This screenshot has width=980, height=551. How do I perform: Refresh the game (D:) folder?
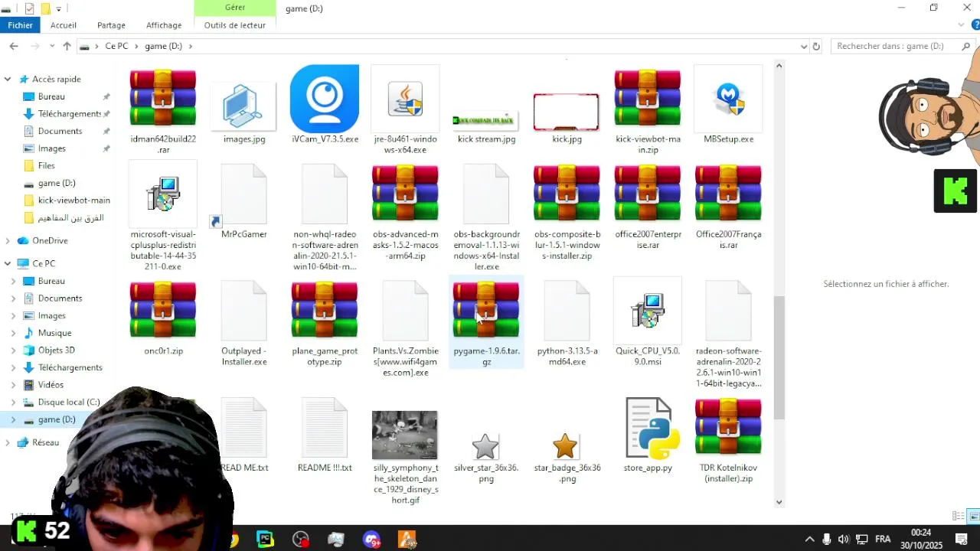816,46
